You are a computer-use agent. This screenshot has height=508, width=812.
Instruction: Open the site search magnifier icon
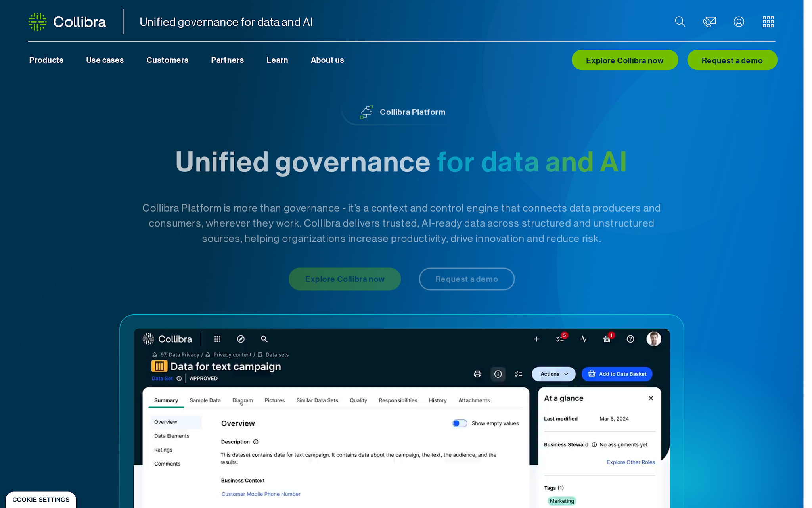point(680,22)
